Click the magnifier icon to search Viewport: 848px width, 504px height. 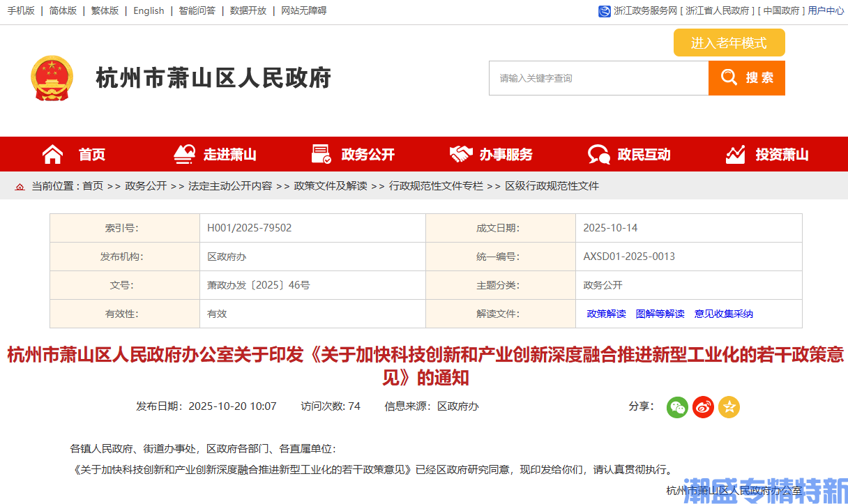(x=729, y=77)
